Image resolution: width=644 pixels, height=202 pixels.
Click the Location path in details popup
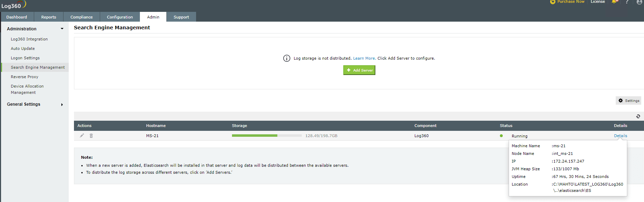pos(587,187)
